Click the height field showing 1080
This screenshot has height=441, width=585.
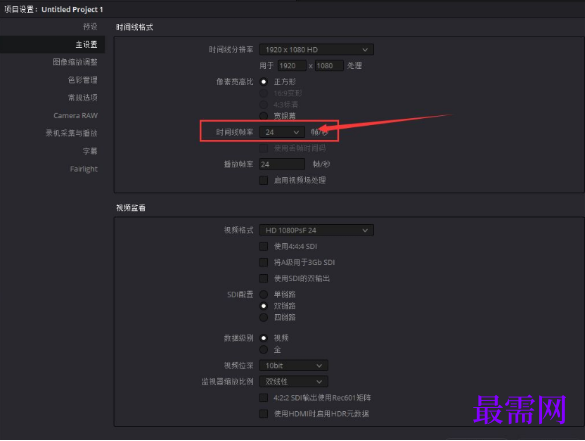coord(329,66)
